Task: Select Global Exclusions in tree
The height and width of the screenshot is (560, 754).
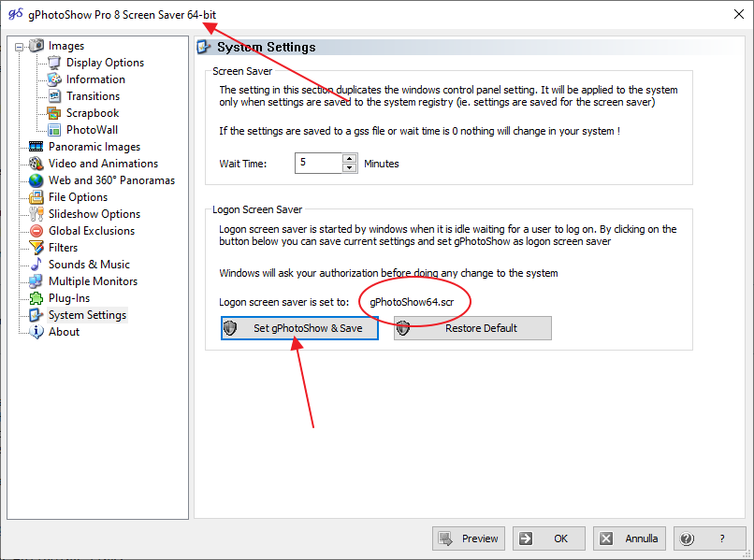Action: (92, 231)
